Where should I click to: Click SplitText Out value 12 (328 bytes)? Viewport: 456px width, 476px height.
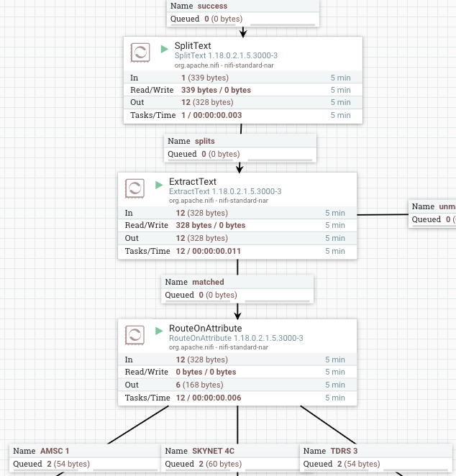[x=207, y=102]
